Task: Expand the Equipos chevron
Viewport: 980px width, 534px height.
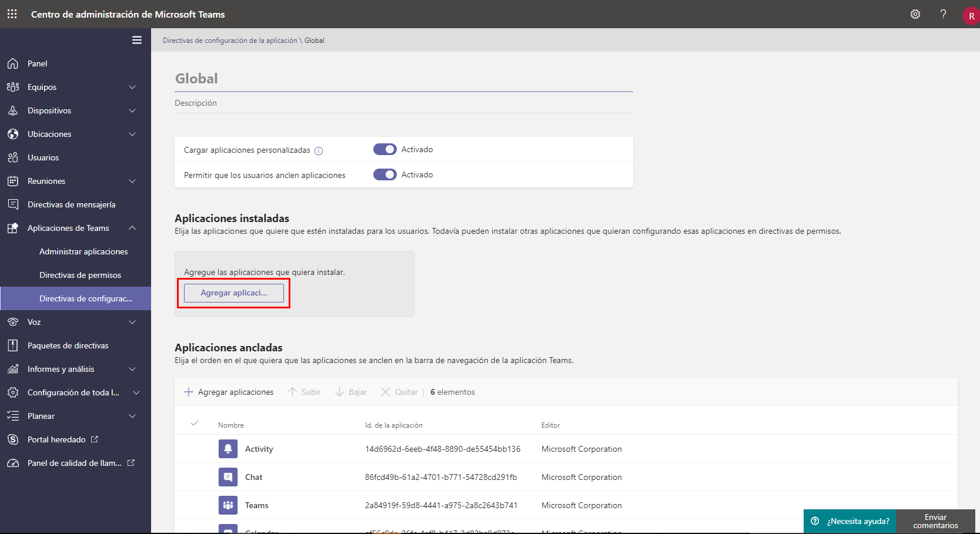Action: coord(132,87)
